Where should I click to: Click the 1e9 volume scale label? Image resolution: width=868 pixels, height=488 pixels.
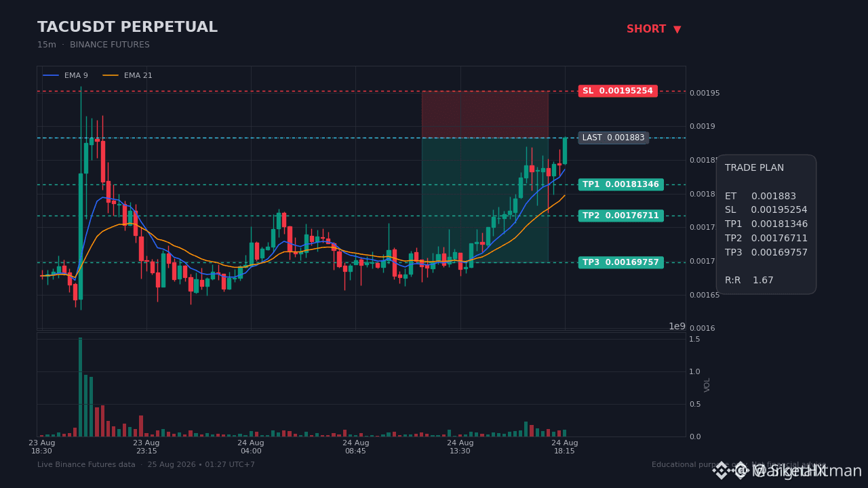[677, 326]
